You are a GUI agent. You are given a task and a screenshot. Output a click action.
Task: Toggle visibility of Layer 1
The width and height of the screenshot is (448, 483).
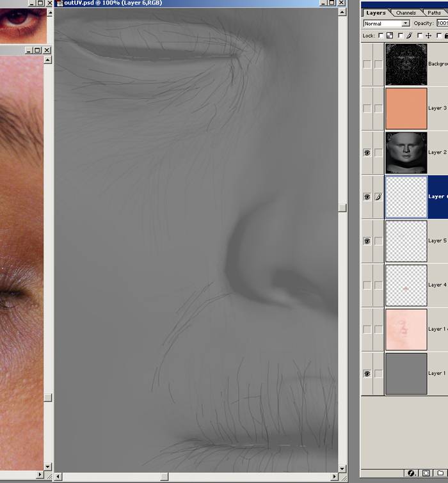tap(367, 374)
